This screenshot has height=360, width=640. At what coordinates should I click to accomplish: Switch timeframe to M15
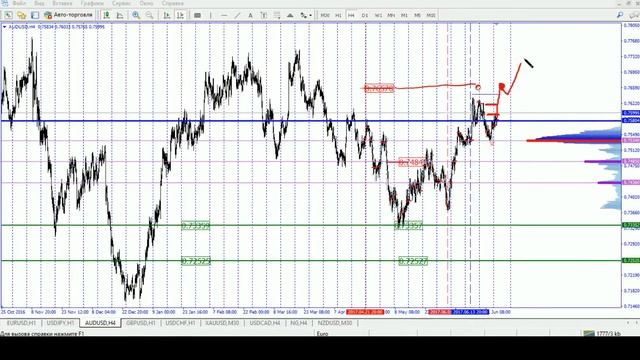coord(431,15)
